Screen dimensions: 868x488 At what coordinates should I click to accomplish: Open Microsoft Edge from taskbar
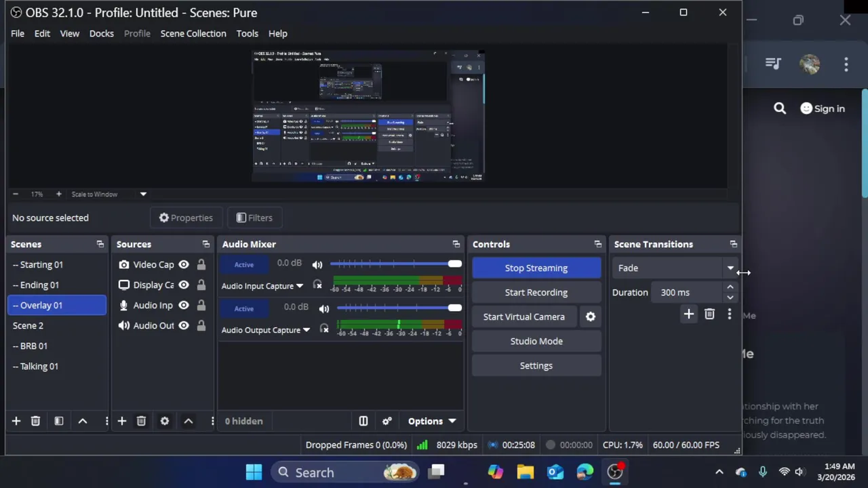585,472
